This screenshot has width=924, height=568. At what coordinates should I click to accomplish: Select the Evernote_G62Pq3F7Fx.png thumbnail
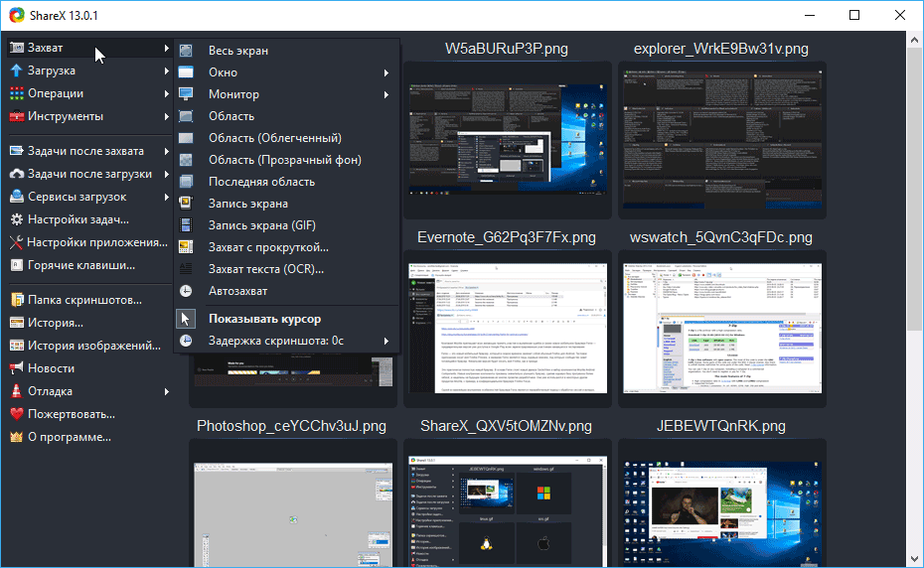508,329
